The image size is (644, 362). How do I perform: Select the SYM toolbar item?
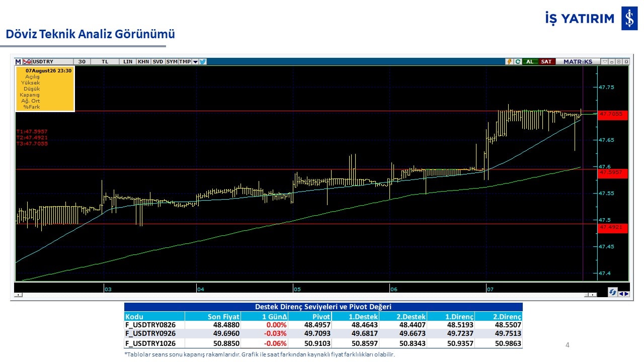click(172, 62)
